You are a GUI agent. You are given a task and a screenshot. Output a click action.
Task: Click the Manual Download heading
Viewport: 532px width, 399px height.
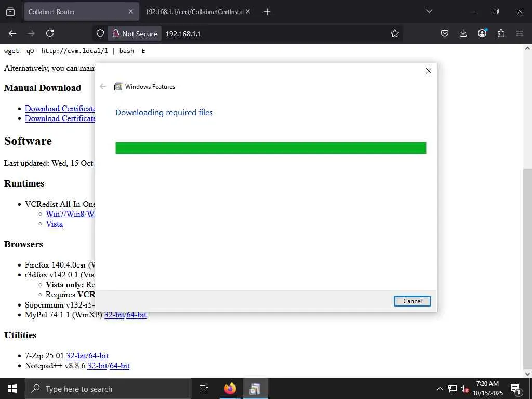tap(43, 88)
